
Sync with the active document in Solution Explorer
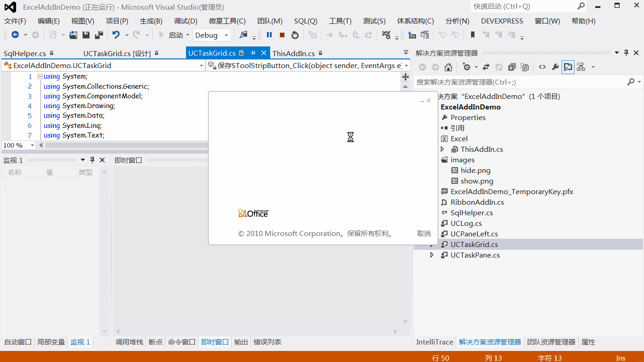point(486,67)
